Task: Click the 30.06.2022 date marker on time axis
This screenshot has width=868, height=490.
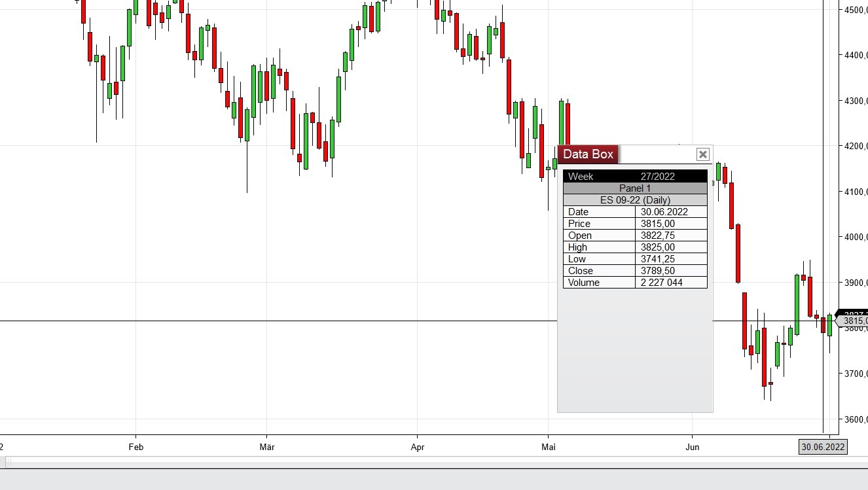Action: (x=823, y=447)
